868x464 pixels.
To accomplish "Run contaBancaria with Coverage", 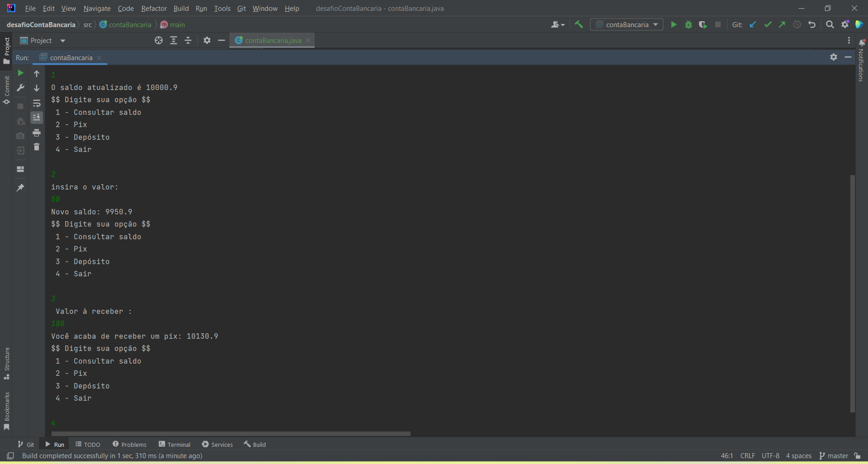I will coord(703,25).
